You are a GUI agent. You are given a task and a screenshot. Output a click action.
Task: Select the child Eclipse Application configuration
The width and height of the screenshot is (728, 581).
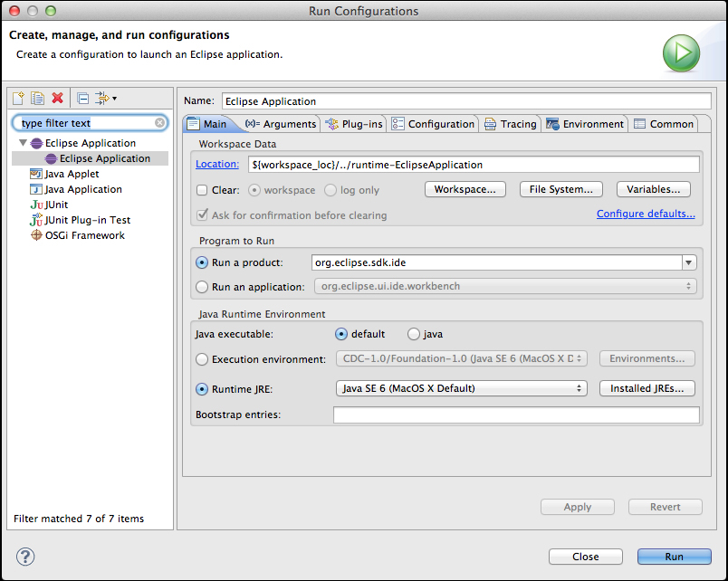[x=90, y=158]
